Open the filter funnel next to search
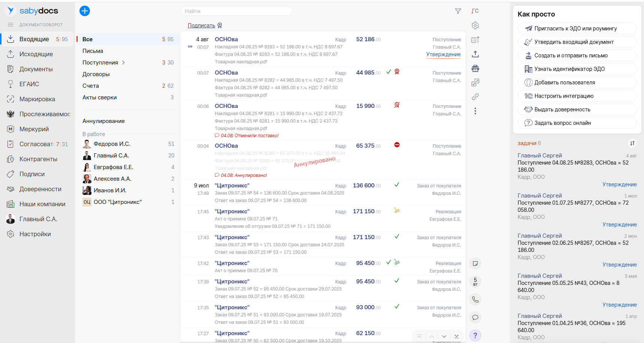The width and height of the screenshot is (644, 343). (x=458, y=11)
